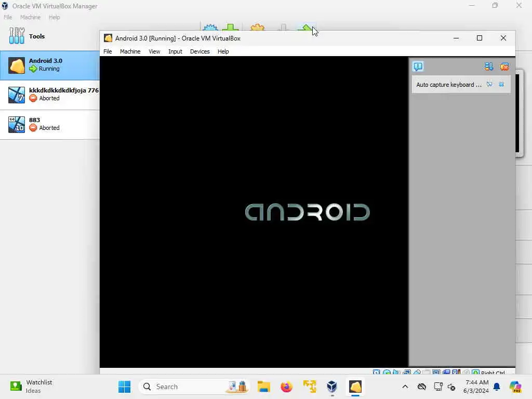Click the hard disk indicator in VM status bar
The image size is (532, 399).
pos(376,373)
